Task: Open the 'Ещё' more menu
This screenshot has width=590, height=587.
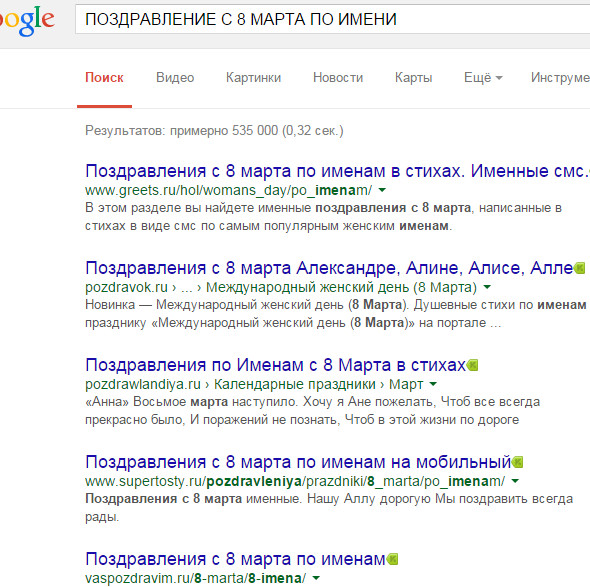Action: tap(483, 78)
